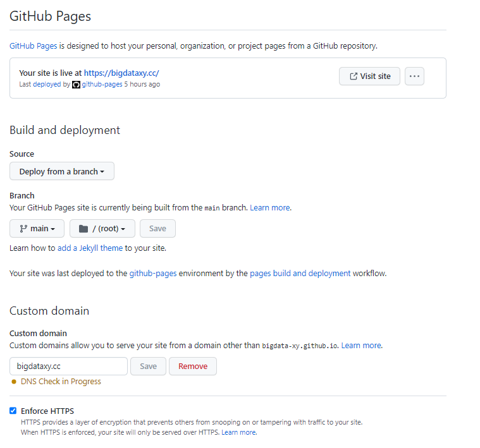Click the github-pages avatar icon

[77, 85]
